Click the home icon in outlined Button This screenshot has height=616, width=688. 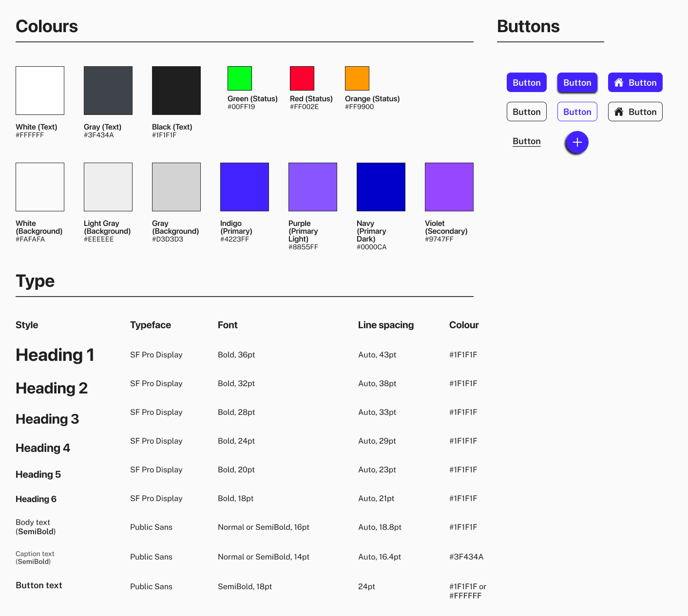pyautogui.click(x=619, y=112)
